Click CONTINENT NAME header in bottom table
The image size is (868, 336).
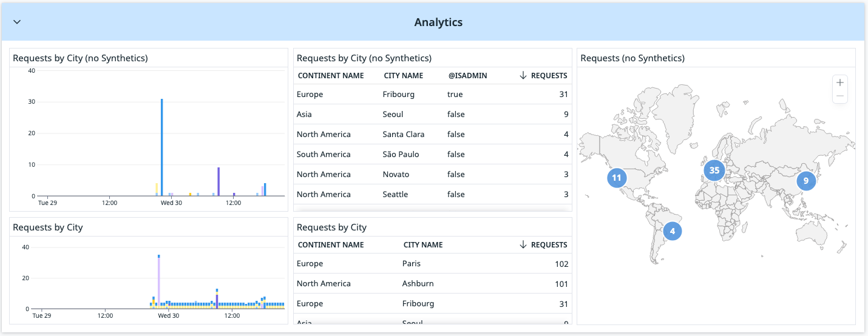pyautogui.click(x=331, y=245)
